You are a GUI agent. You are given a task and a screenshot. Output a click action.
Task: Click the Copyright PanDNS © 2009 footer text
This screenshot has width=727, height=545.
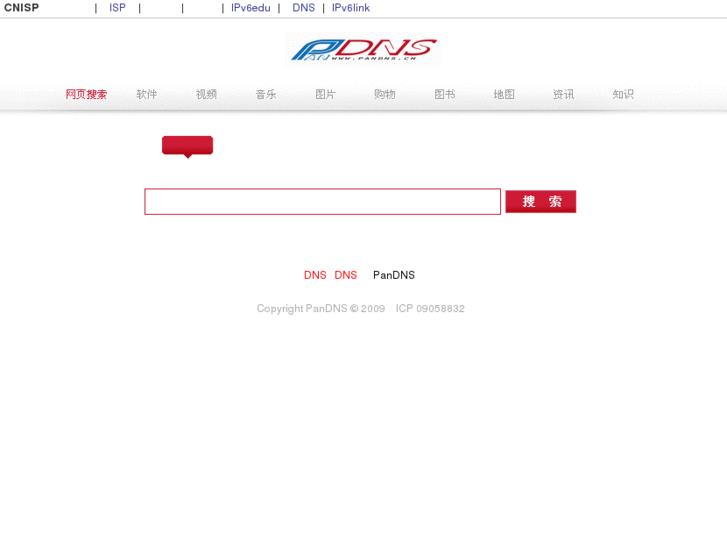click(x=321, y=308)
